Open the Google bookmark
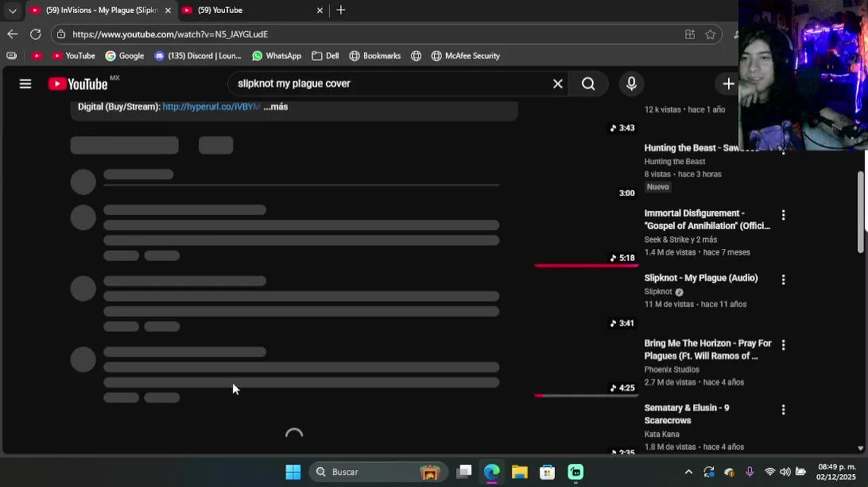Screen dimensions: 868x487 [125, 55]
